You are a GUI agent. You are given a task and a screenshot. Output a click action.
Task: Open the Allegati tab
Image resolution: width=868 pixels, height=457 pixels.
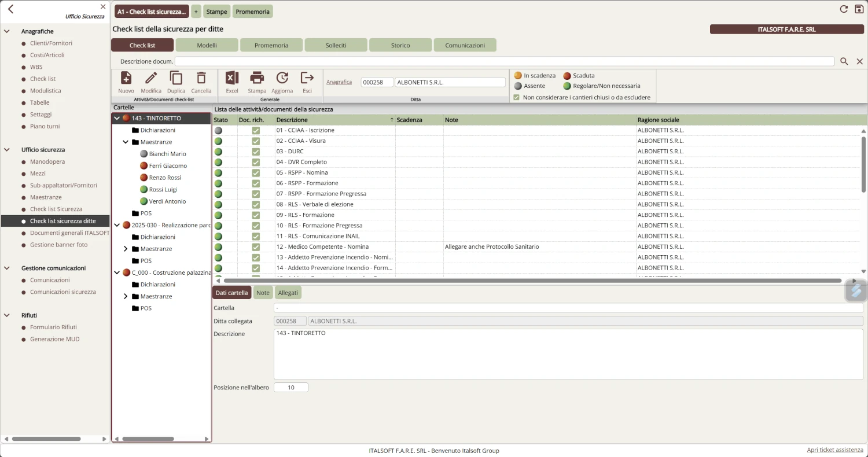pos(288,293)
